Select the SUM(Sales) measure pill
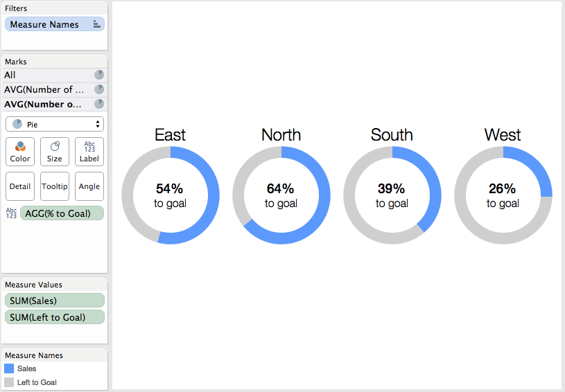Viewport: 565px width, 392px height. (54, 301)
